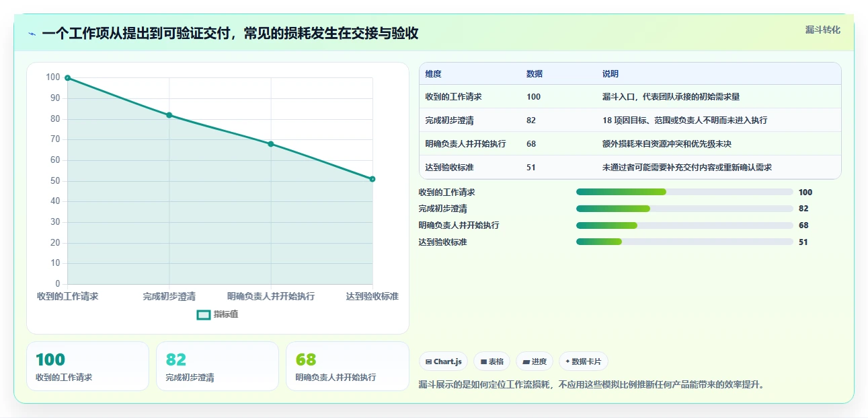Screen dimensions: 868x418
Task: Click the 指标值 legend color box
Action: point(204,314)
